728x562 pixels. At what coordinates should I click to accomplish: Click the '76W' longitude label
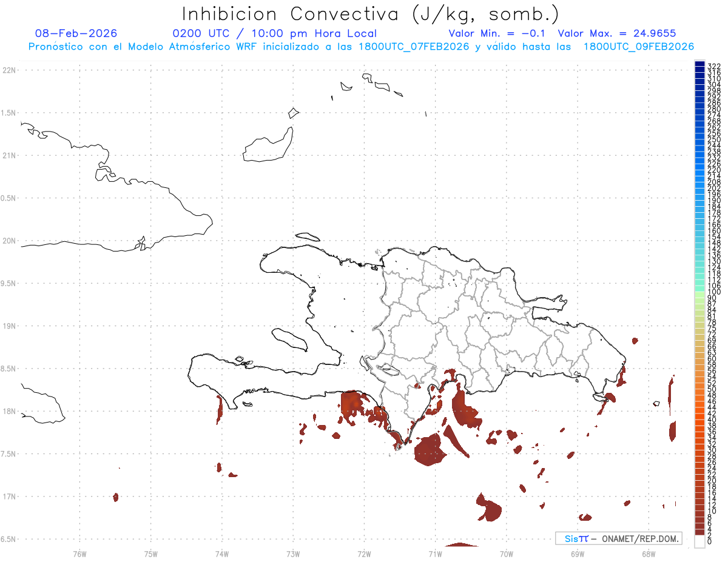pos(79,553)
